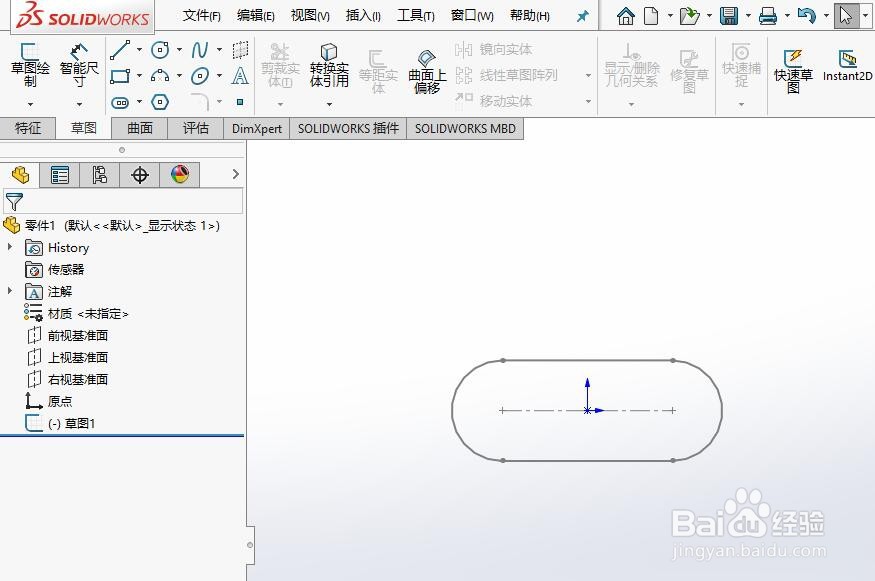Select the Straight Slot tool
The width and height of the screenshot is (875, 581).
click(120, 102)
